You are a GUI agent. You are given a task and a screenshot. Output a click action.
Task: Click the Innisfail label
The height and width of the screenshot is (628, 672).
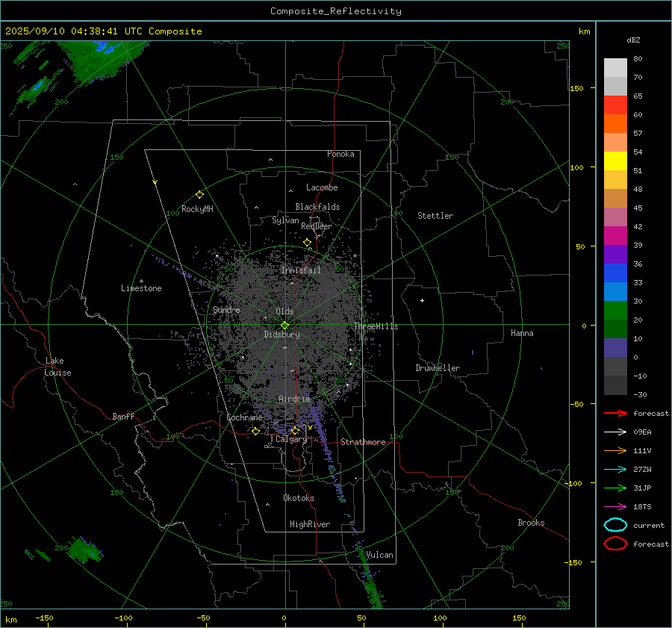(x=301, y=270)
